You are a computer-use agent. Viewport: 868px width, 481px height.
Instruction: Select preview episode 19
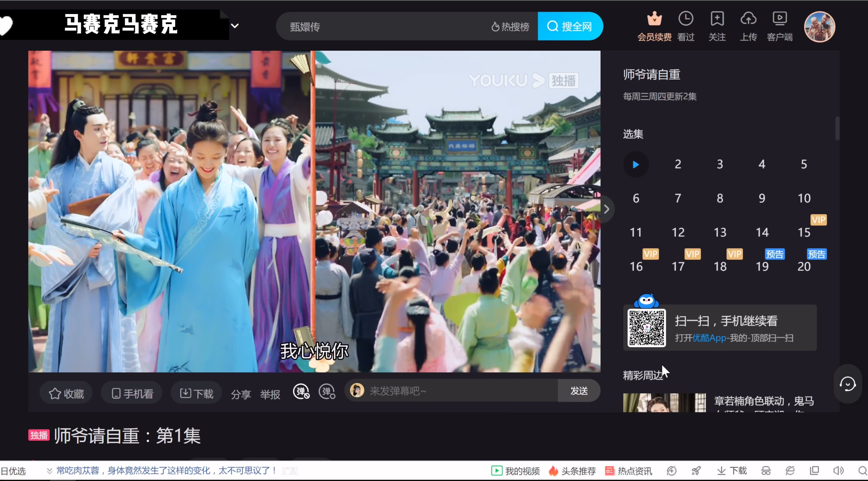click(x=762, y=267)
